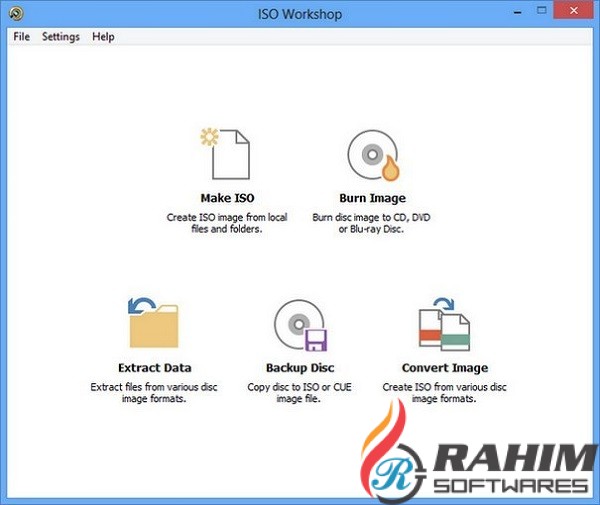Click the Extract Data folder icon
600x505 pixels.
153,323
